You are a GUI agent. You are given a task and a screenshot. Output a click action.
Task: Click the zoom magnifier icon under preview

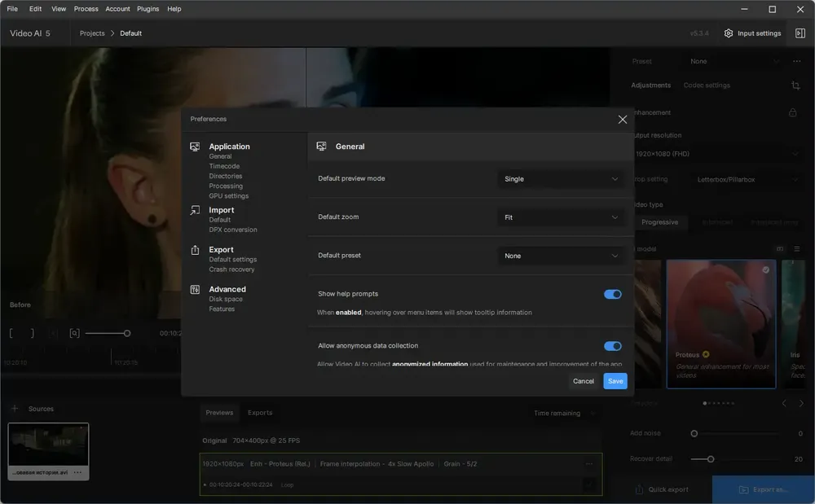tap(74, 333)
